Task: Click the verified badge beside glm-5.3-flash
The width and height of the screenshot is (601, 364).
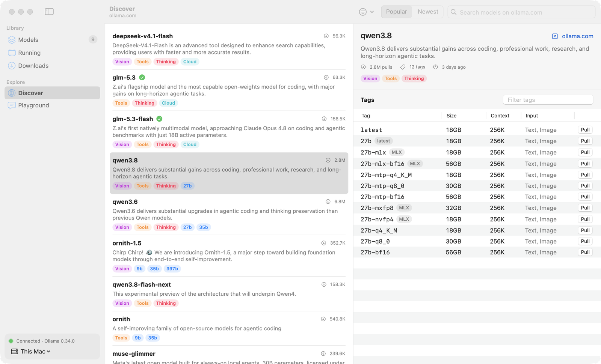Action: (159, 119)
